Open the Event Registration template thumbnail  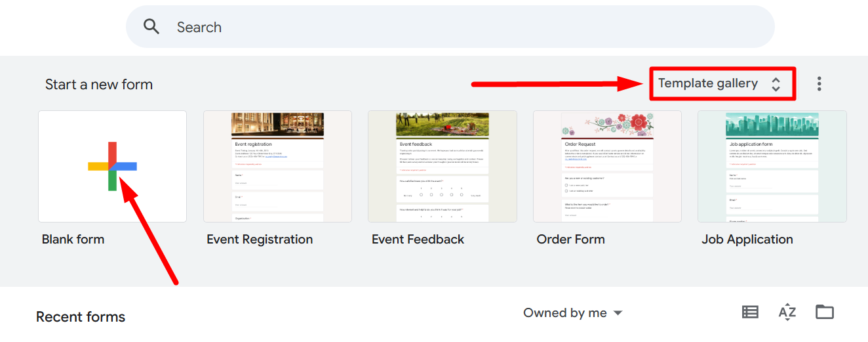(x=277, y=166)
